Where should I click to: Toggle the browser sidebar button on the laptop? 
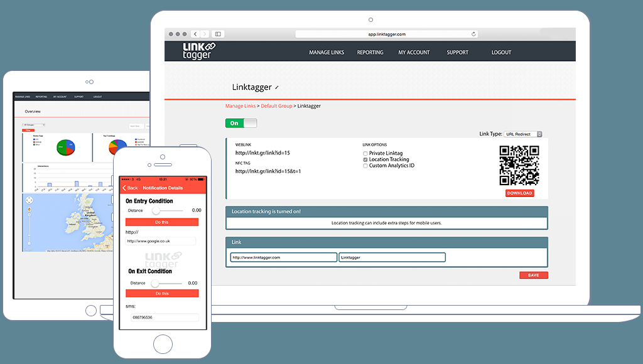[x=218, y=34]
